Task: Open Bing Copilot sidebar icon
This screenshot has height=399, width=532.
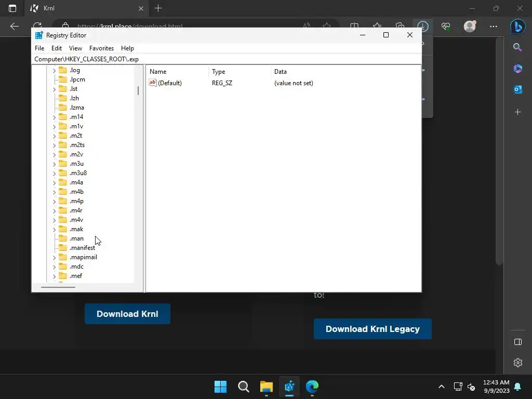Action: pyautogui.click(x=518, y=26)
